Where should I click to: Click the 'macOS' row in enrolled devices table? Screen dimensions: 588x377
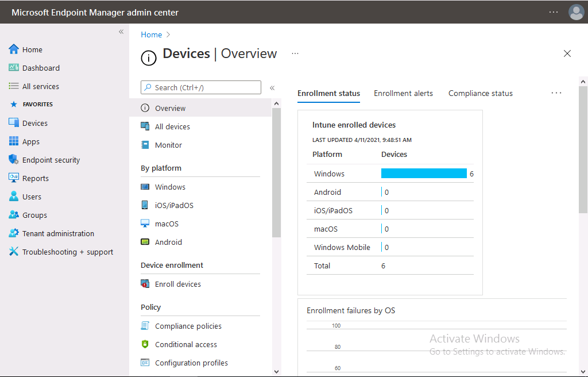(390, 229)
